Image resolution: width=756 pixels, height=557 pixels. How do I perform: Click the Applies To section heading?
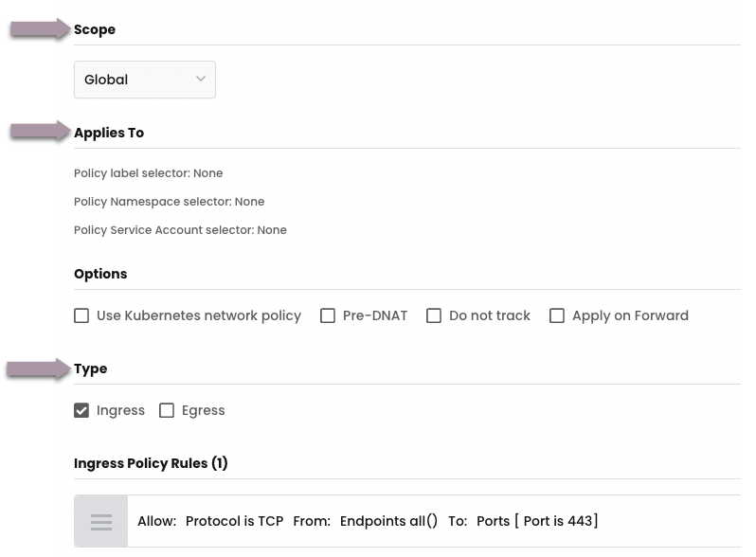[x=109, y=133]
